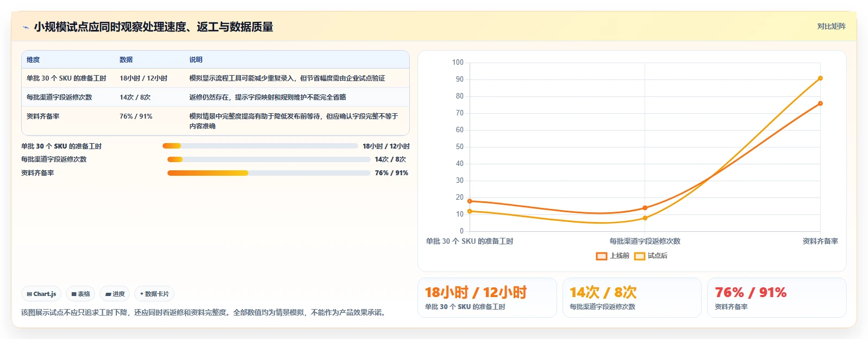The width and height of the screenshot is (868, 339).
Task: Toggle the 上线前 legend item
Action: [x=613, y=256]
